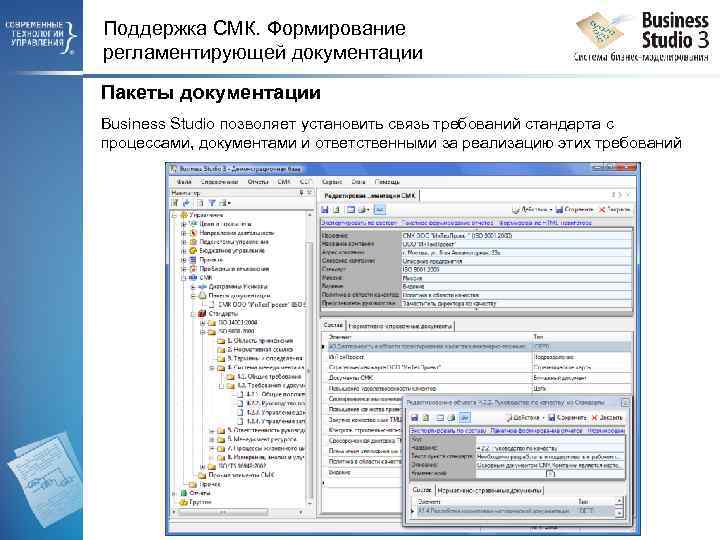Open the Справочники menu
This screenshot has width=720, height=540.
coord(219,182)
